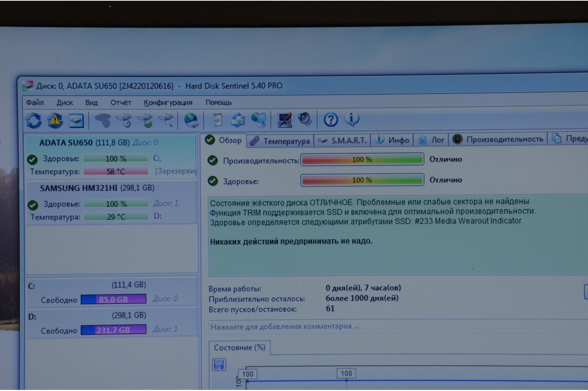Image resolution: width=588 pixels, height=391 pixels.
Task: Open the Конфигурация menu
Action: (168, 102)
